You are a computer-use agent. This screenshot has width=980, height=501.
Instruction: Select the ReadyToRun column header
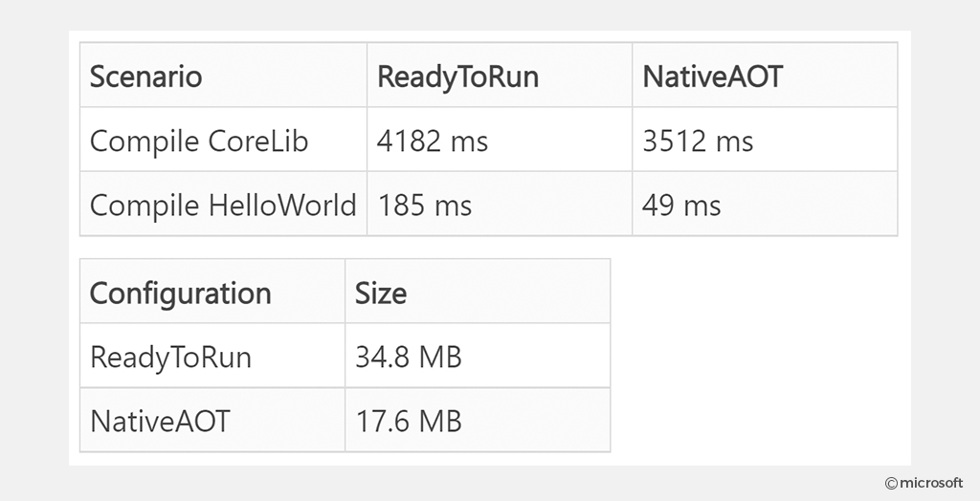(x=500, y=75)
